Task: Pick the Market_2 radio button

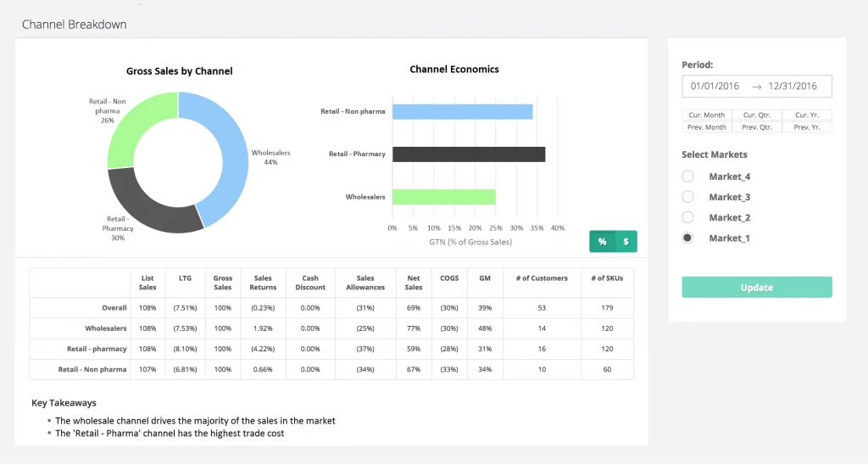Action: [x=688, y=217]
